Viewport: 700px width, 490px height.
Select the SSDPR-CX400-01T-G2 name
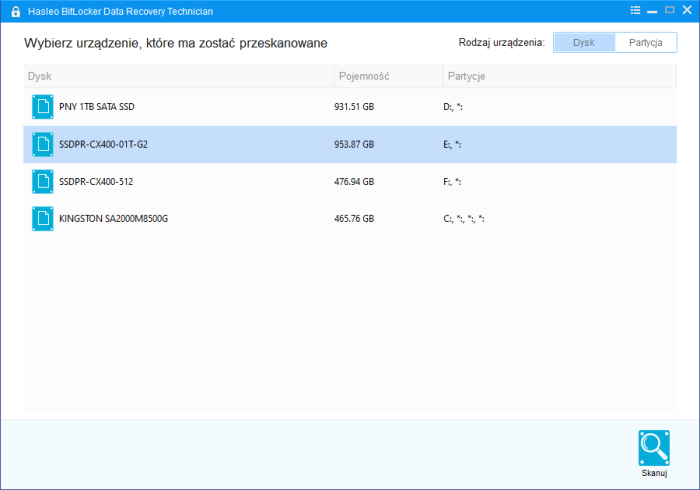[103, 144]
